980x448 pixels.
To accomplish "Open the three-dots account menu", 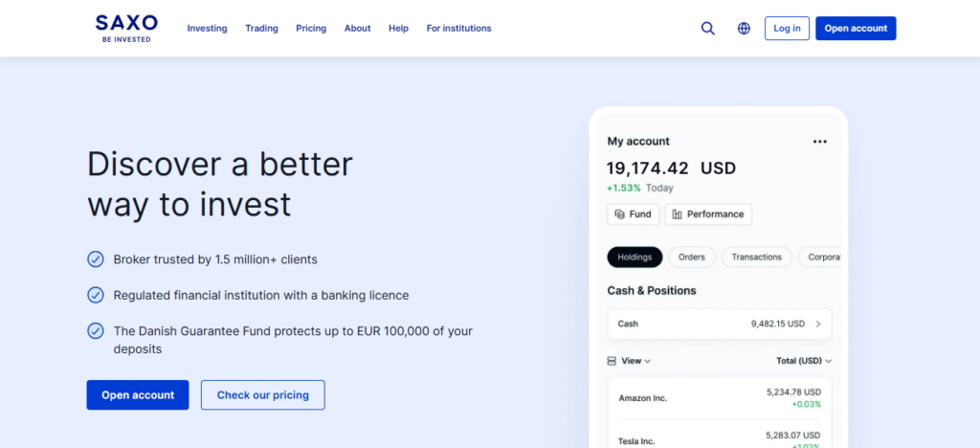I will pos(819,142).
